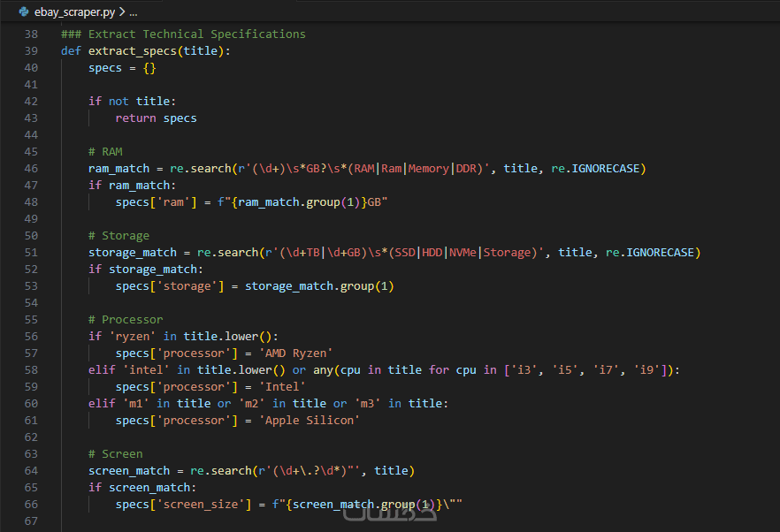The height and width of the screenshot is (532, 780).
Task: Click the Python file icon in breadcrumb
Action: click(24, 12)
